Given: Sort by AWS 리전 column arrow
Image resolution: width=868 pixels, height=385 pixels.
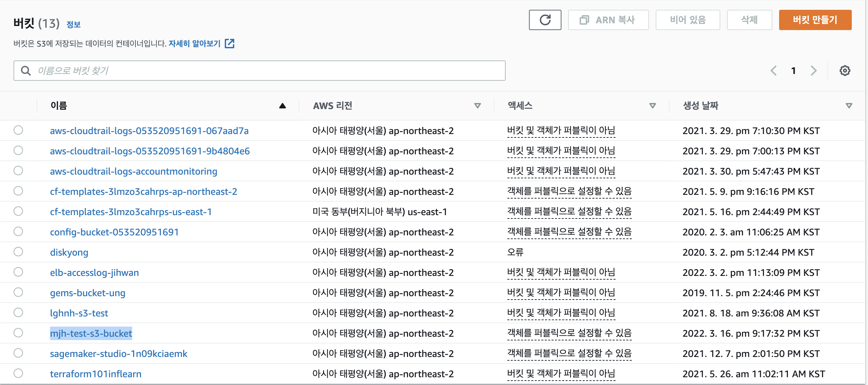Looking at the screenshot, I should (477, 106).
